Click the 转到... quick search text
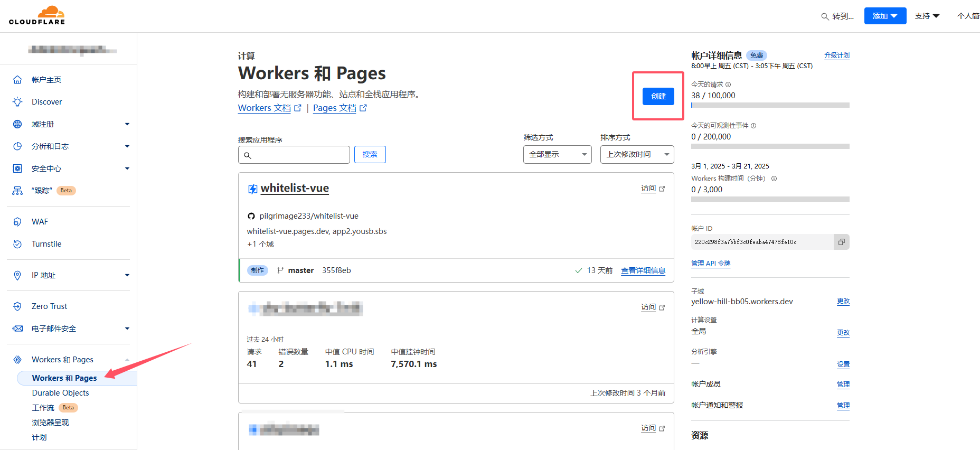 pyautogui.click(x=843, y=16)
